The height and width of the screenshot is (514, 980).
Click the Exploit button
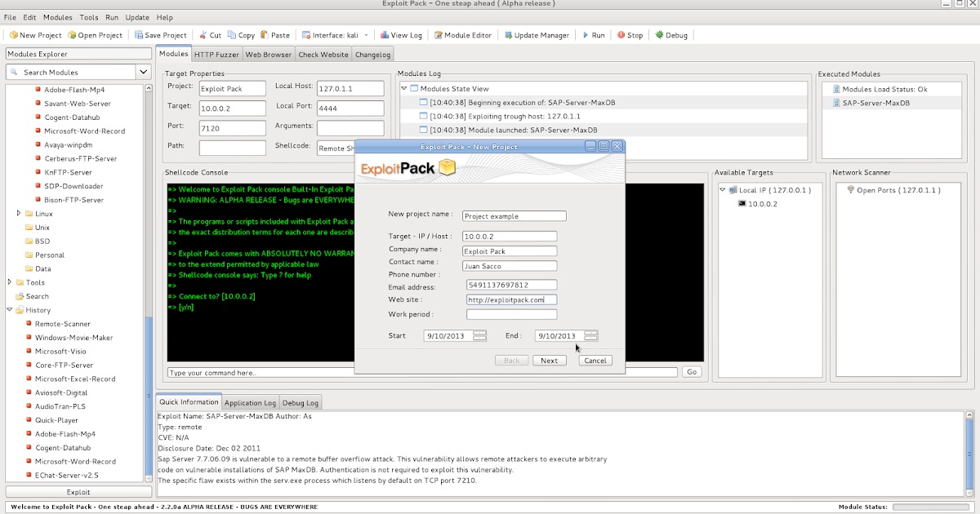78,493
